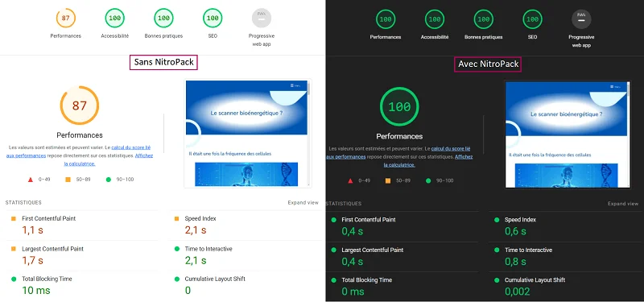Click the PWA badge icon in dark report

(x=581, y=19)
